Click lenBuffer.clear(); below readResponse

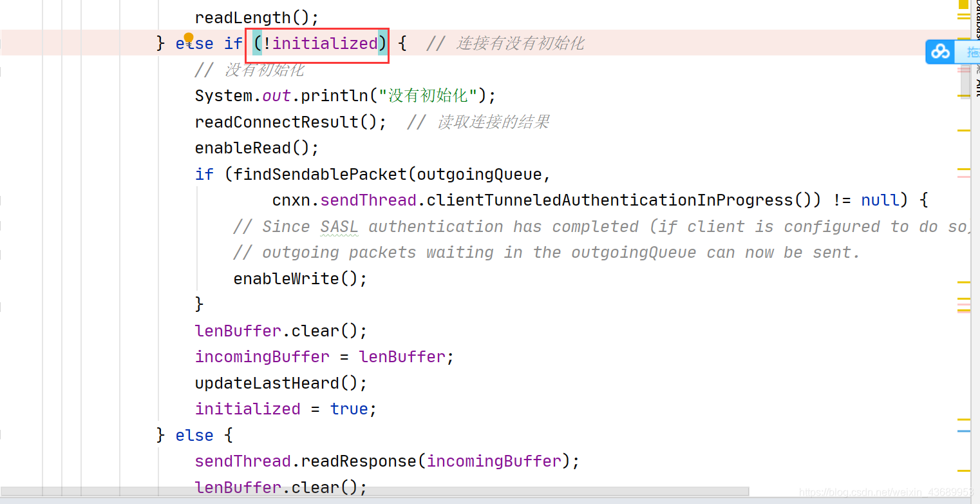[x=281, y=487]
